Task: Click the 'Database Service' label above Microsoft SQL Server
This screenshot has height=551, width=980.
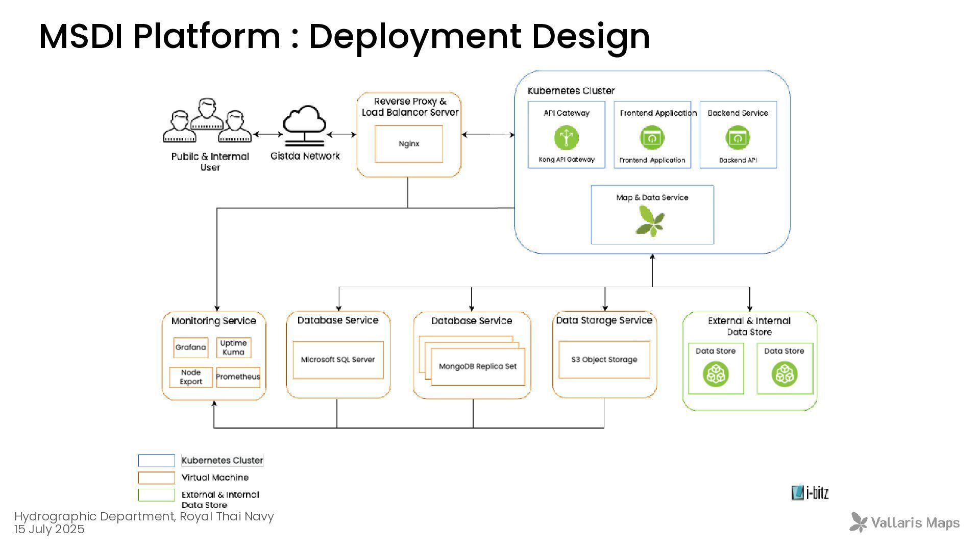Action: tap(338, 320)
